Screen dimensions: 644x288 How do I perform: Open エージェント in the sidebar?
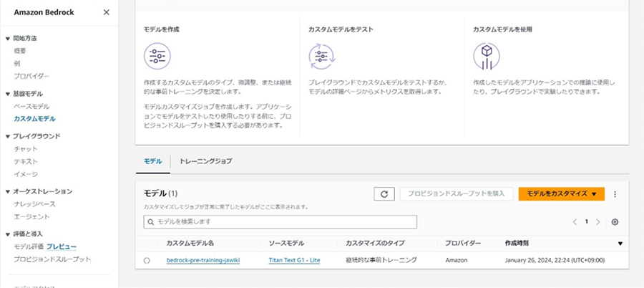tap(31, 216)
